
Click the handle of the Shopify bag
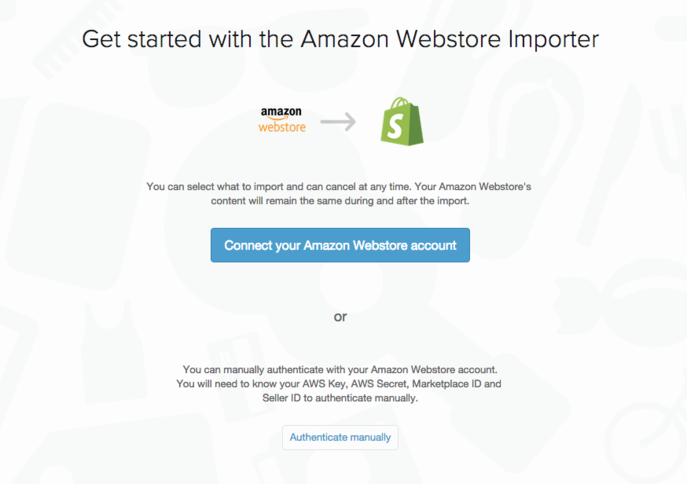coord(400,104)
